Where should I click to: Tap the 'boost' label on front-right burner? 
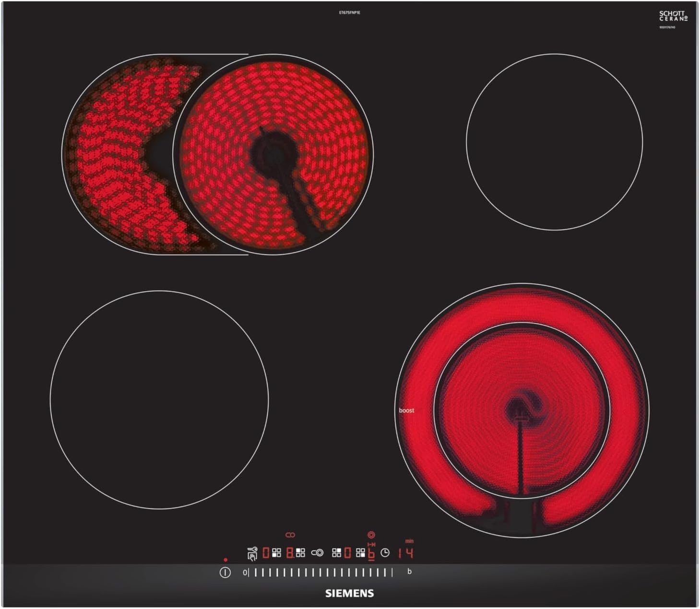click(406, 410)
